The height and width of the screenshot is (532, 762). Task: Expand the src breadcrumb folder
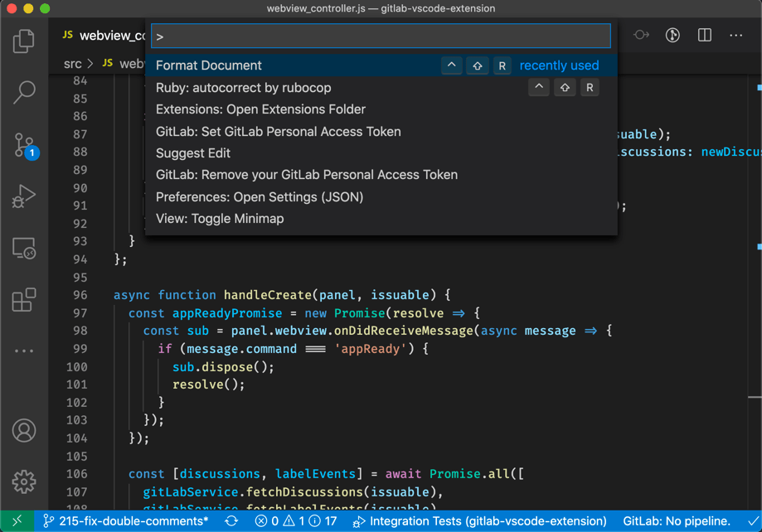click(73, 63)
